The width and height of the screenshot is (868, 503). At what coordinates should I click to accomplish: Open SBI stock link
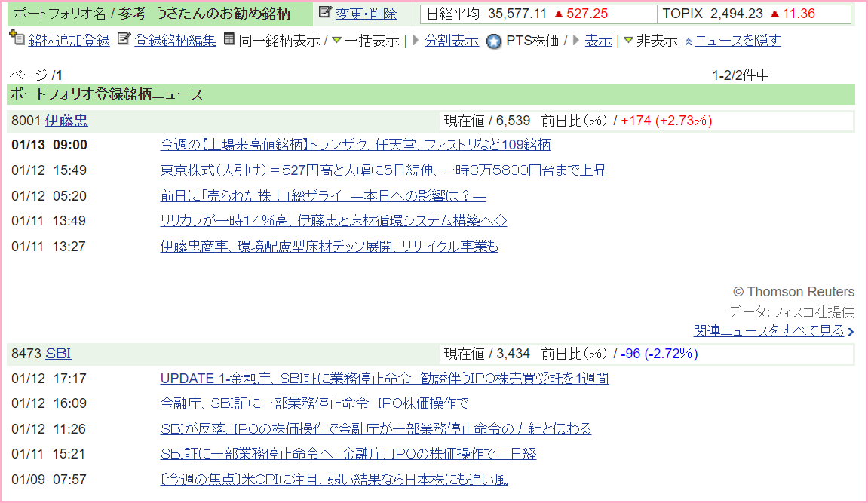click(x=58, y=354)
